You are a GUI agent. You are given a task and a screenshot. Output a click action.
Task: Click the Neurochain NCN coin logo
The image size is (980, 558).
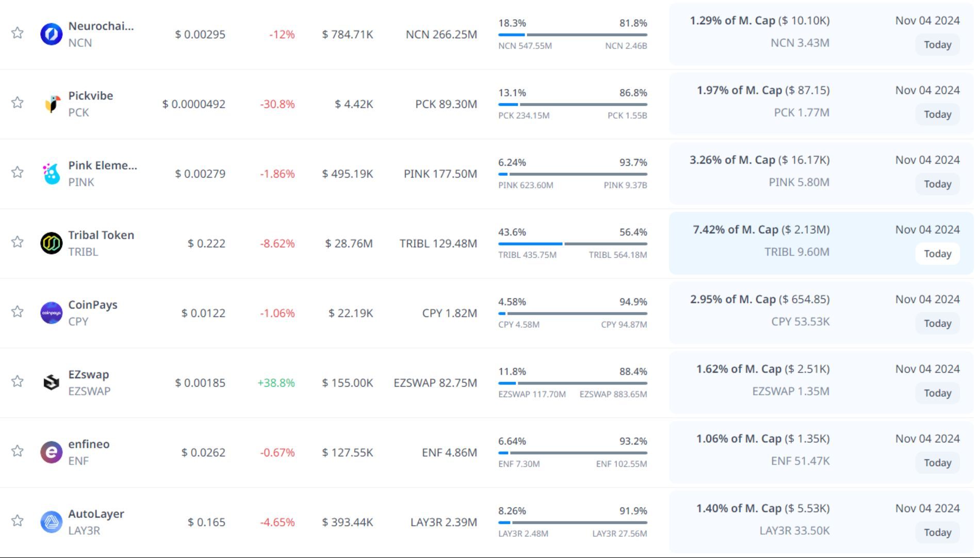[52, 34]
